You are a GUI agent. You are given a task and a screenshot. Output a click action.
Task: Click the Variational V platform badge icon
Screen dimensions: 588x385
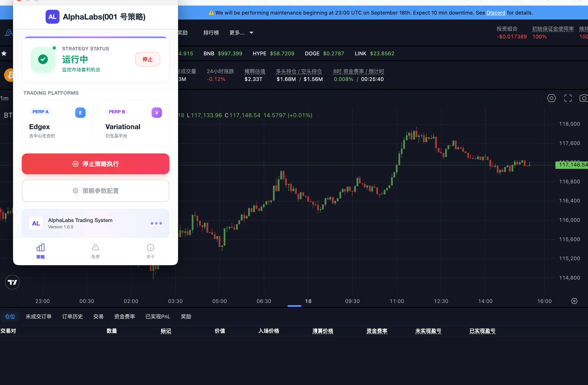[x=157, y=113]
